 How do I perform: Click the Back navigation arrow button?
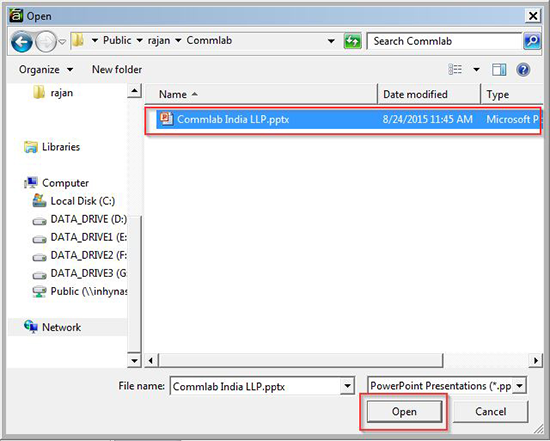coord(22,42)
